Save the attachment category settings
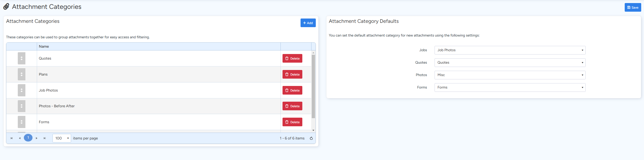This screenshot has width=644, height=160. [633, 7]
